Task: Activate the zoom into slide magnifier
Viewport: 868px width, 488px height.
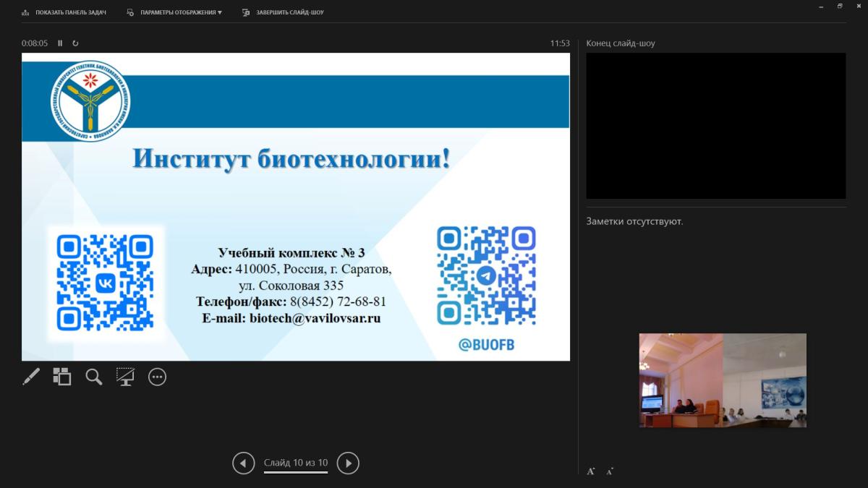Action: pos(94,377)
